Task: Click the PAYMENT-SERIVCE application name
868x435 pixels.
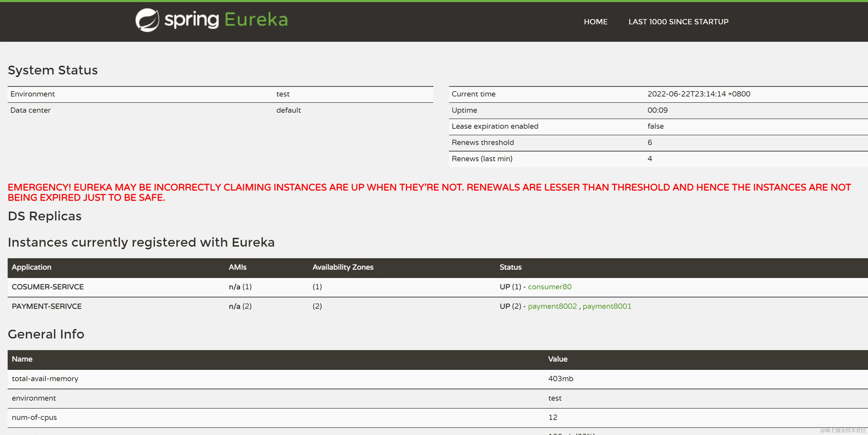Action: point(46,306)
